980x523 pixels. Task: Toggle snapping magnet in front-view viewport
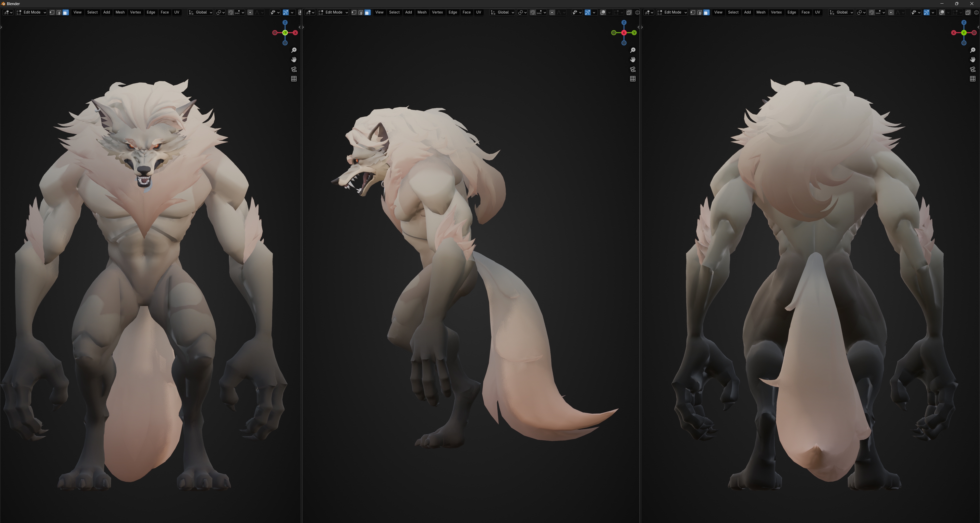tap(230, 13)
